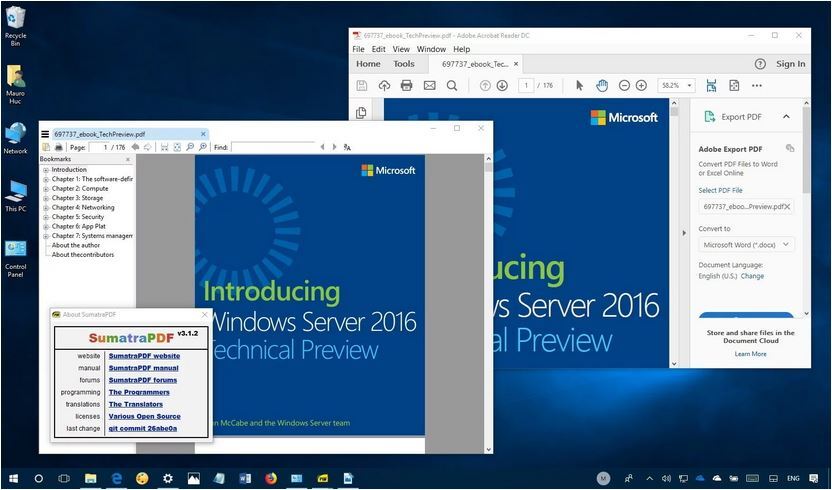
Task: Click the zoom in plus icon in Acrobat
Action: coord(641,85)
